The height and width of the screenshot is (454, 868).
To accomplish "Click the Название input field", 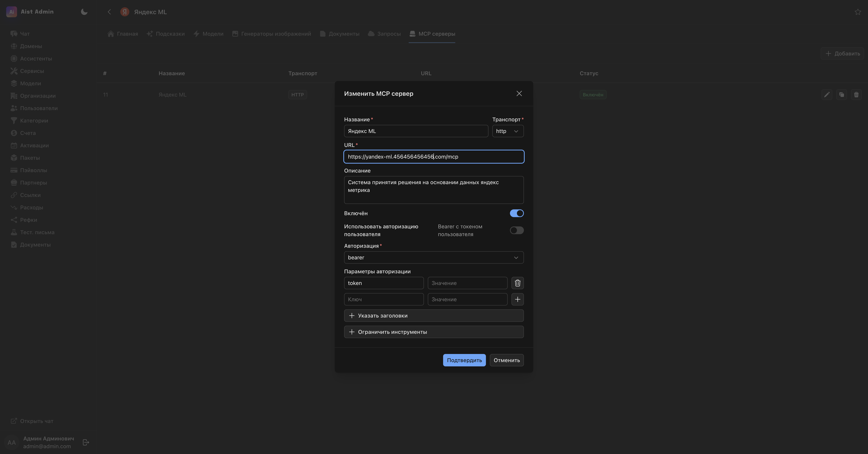I will coord(416,131).
